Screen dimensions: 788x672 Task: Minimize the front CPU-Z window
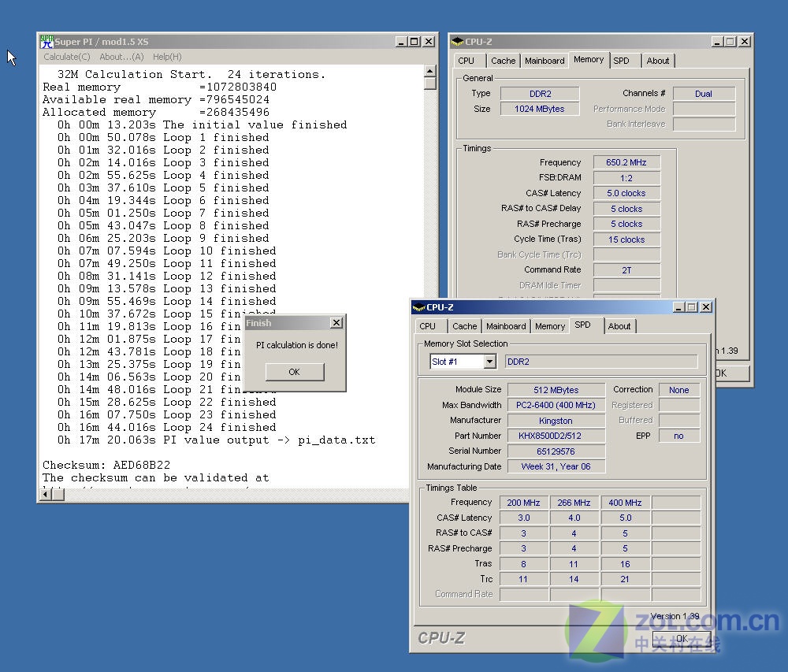tap(678, 307)
